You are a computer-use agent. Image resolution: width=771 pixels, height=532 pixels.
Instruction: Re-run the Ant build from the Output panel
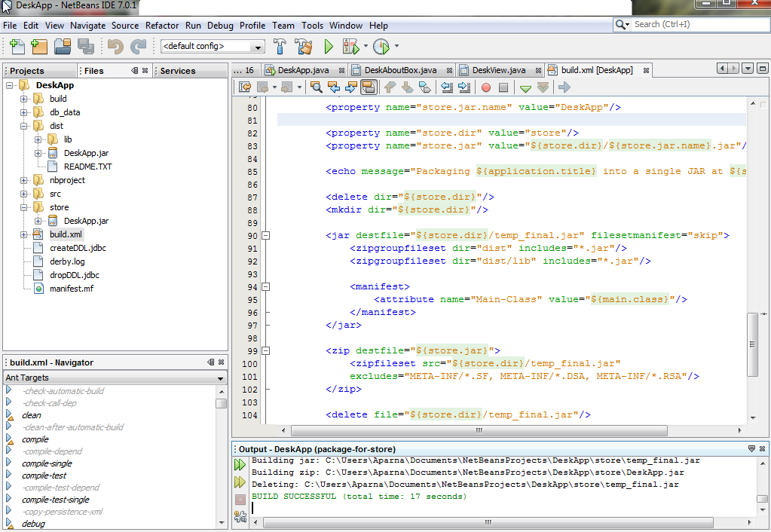point(240,463)
